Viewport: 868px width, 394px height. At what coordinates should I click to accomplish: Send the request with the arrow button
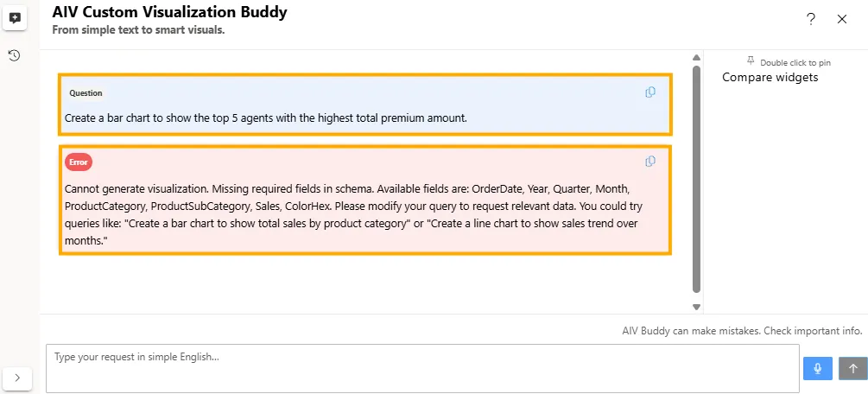point(852,368)
